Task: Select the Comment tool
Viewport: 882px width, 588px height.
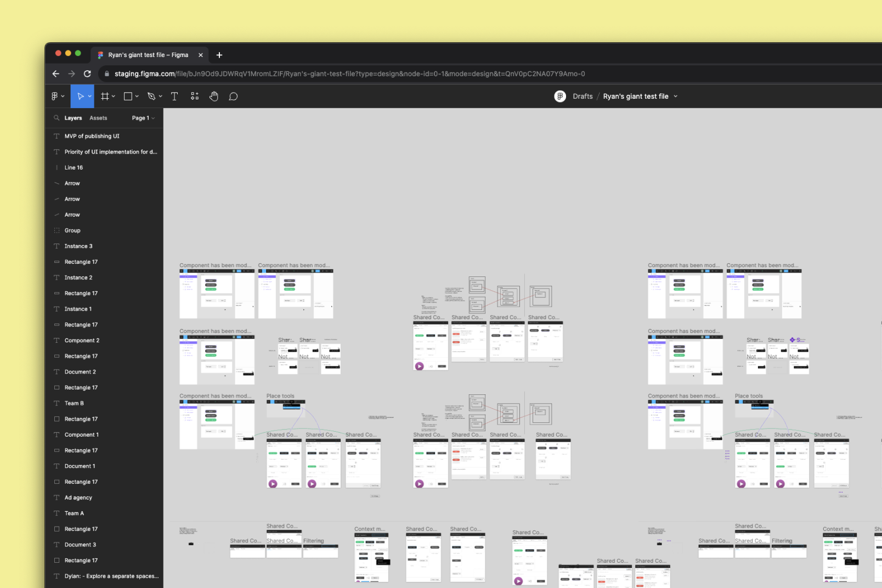Action: pos(233,97)
